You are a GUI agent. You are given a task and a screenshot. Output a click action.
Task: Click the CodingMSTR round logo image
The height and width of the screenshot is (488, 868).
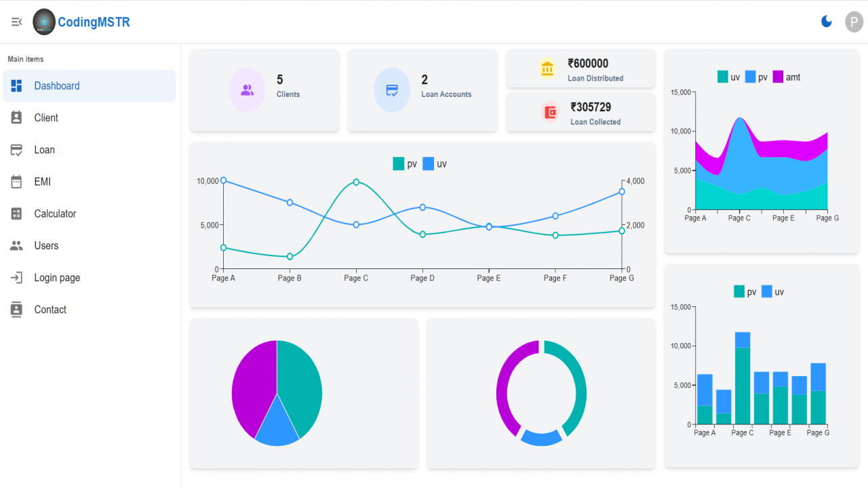click(44, 22)
